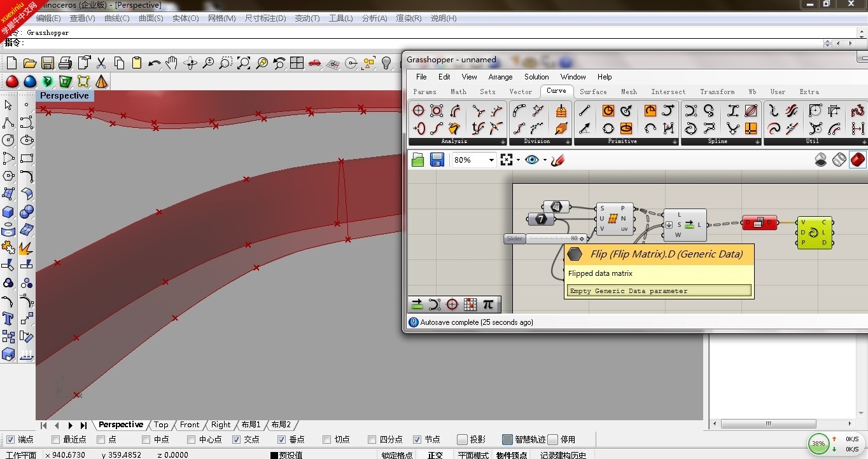The width and height of the screenshot is (868, 459).
Task: Toggle the 端点 osnap checkbox
Action: (x=10, y=439)
